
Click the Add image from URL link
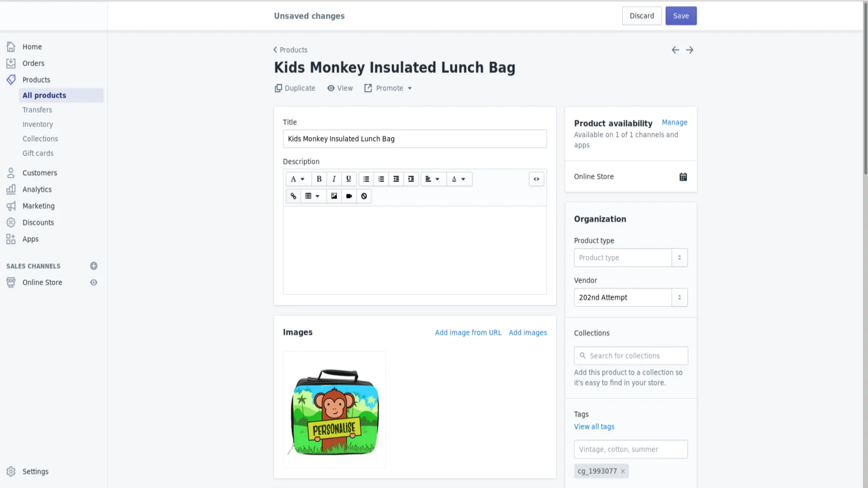(468, 332)
